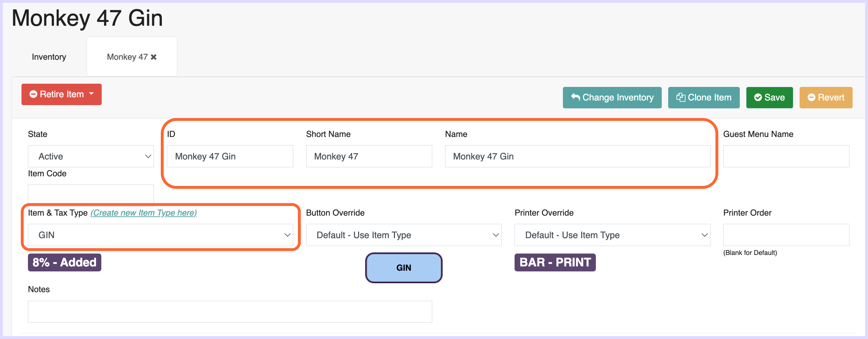Click the Short Name text field
The image size is (868, 339).
[x=369, y=156]
